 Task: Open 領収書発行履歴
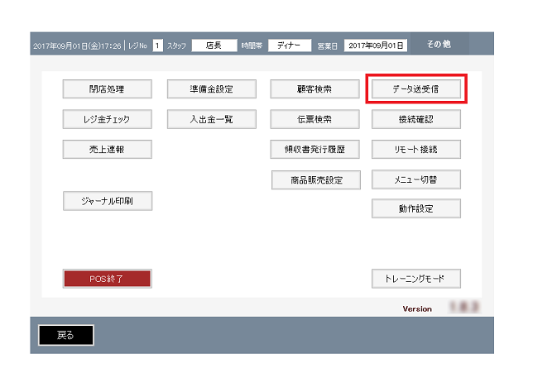[315, 149]
